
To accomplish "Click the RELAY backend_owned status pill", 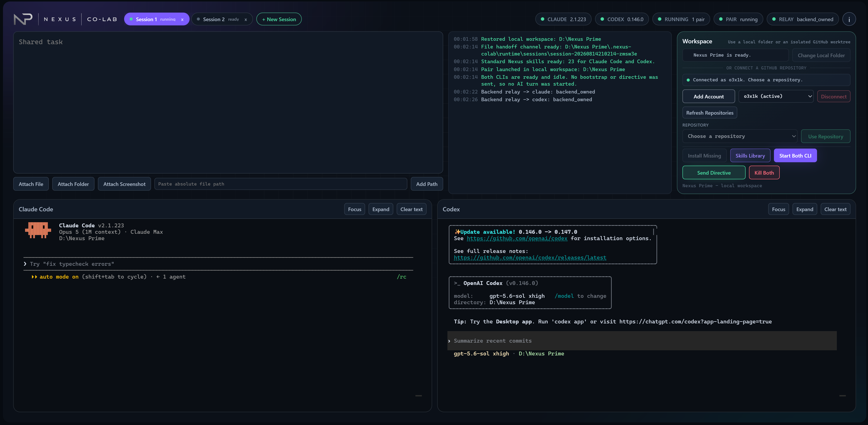I will [803, 19].
